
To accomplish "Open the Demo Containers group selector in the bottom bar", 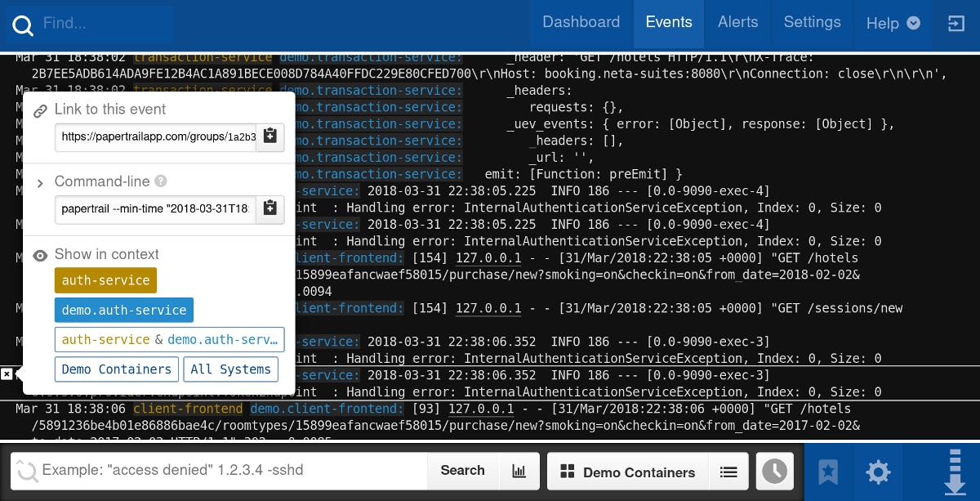I will click(x=628, y=472).
